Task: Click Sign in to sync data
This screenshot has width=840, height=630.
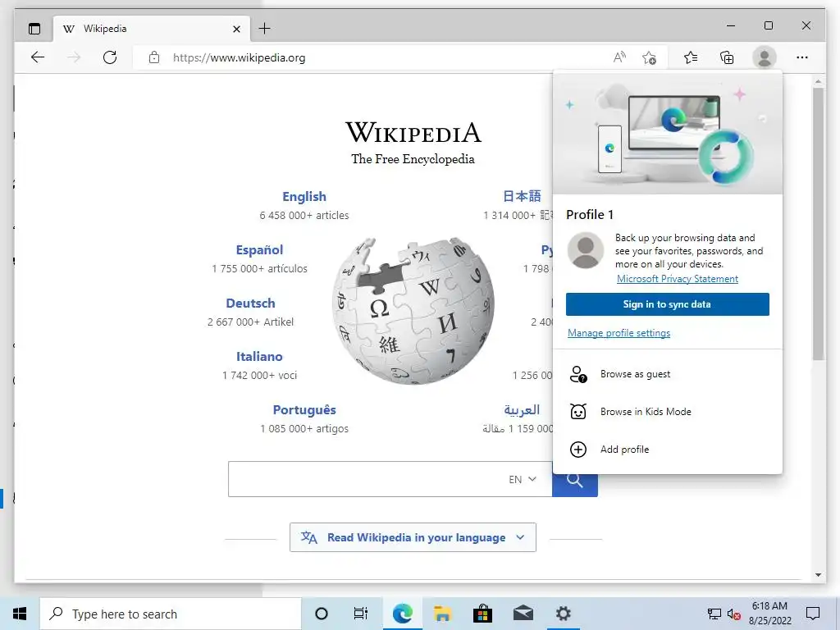Action: click(668, 304)
